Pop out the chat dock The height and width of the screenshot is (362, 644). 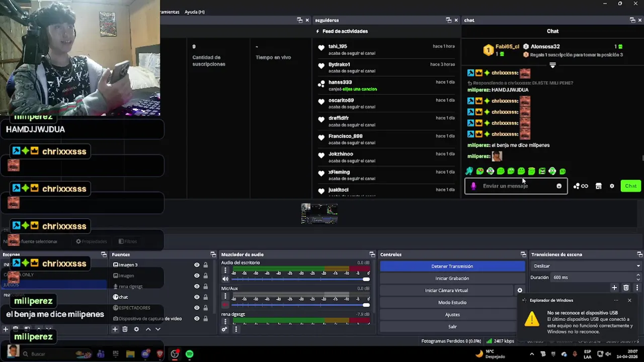[x=632, y=20]
